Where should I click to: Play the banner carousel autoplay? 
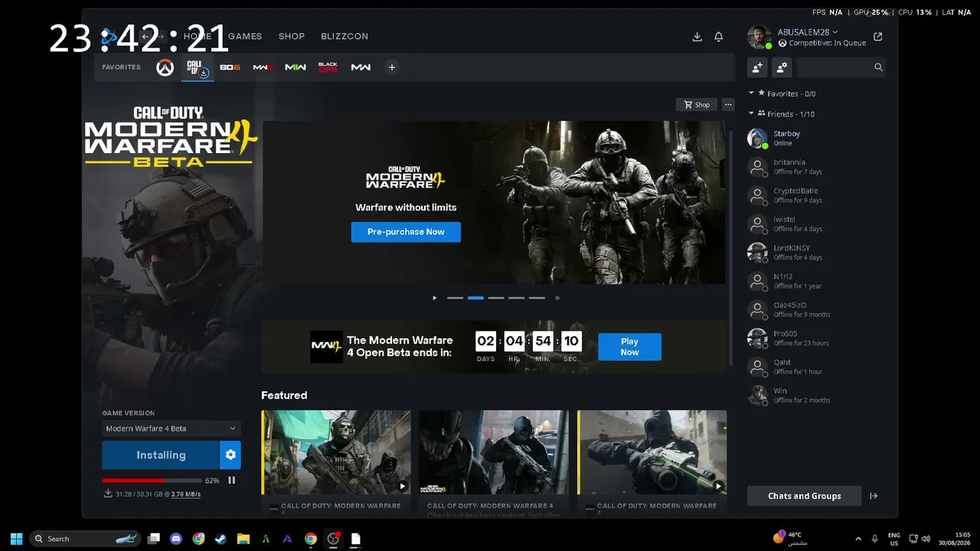[x=434, y=298]
